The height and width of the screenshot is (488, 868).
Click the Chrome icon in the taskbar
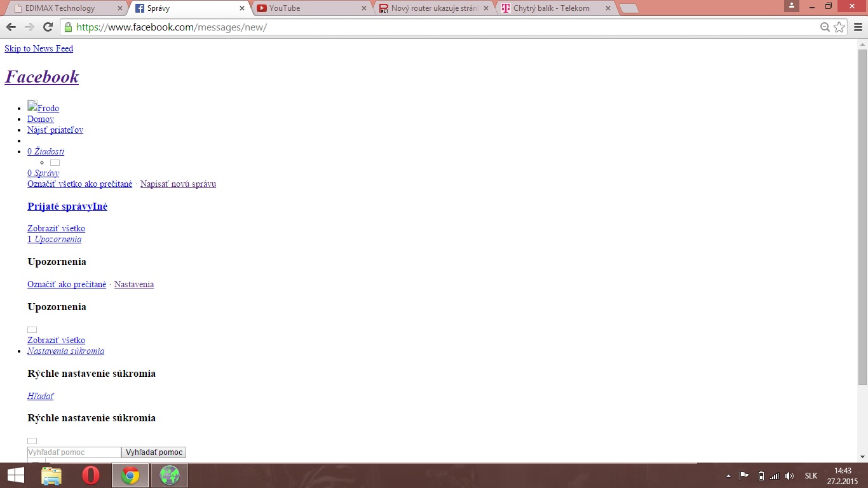tap(130, 475)
